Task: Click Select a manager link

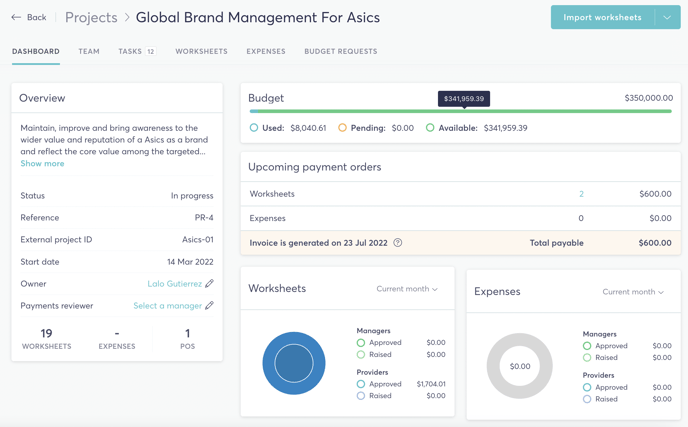Action: pyautogui.click(x=168, y=305)
